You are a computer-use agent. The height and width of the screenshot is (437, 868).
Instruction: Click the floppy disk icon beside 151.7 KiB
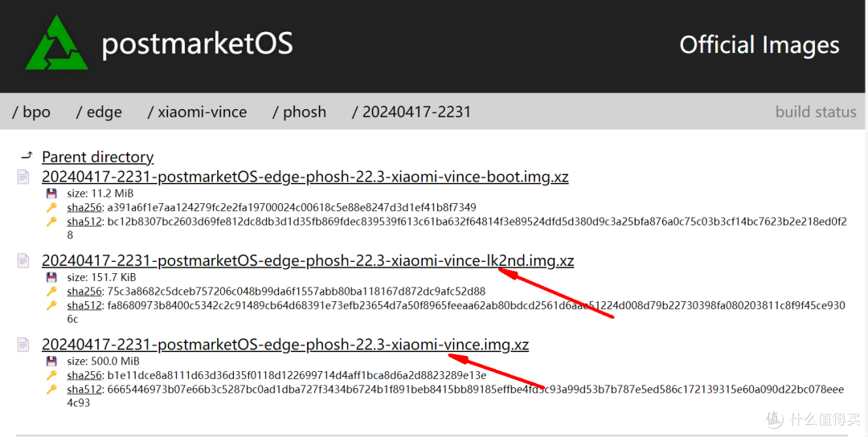[51, 277]
